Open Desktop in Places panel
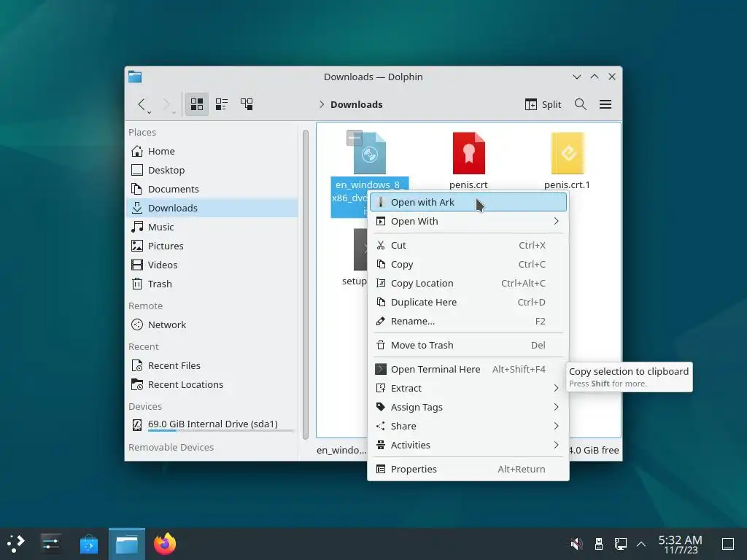747x560 pixels. [212, 170]
